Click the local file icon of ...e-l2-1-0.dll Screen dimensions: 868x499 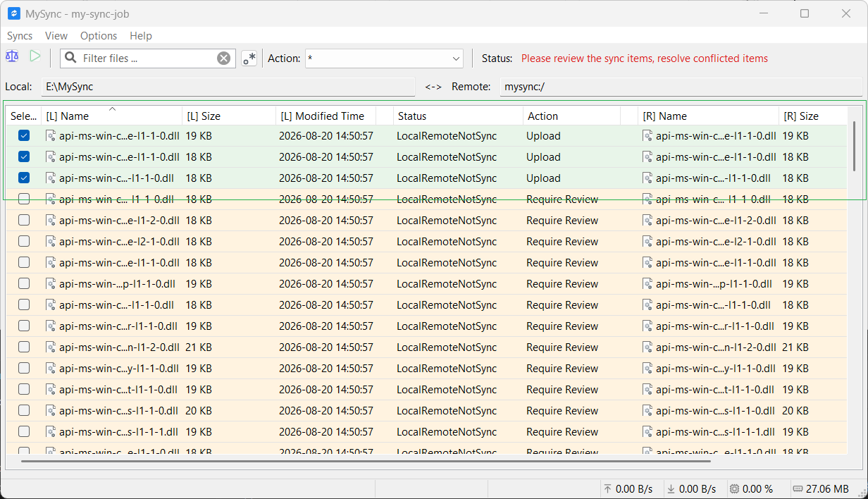[x=51, y=242]
